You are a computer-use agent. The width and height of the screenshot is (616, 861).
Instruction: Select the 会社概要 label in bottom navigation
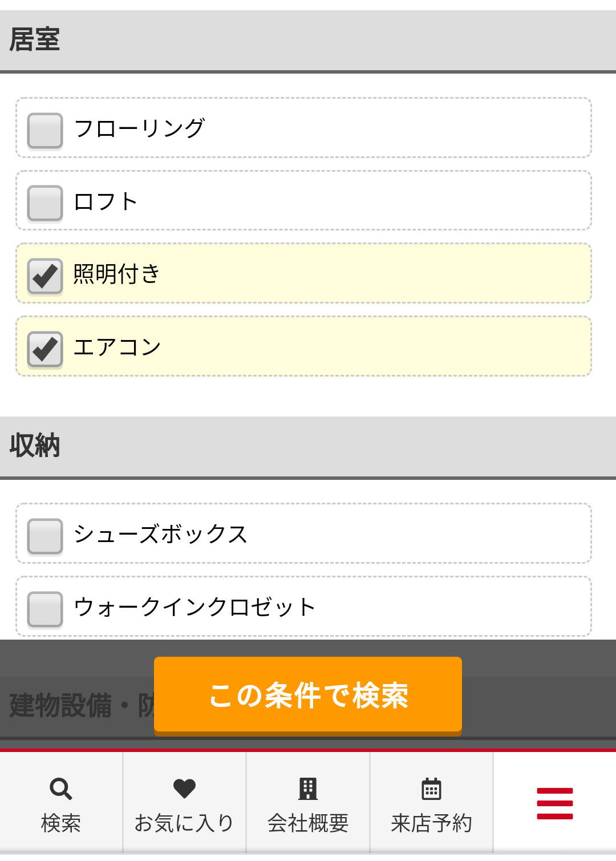pyautogui.click(x=308, y=823)
